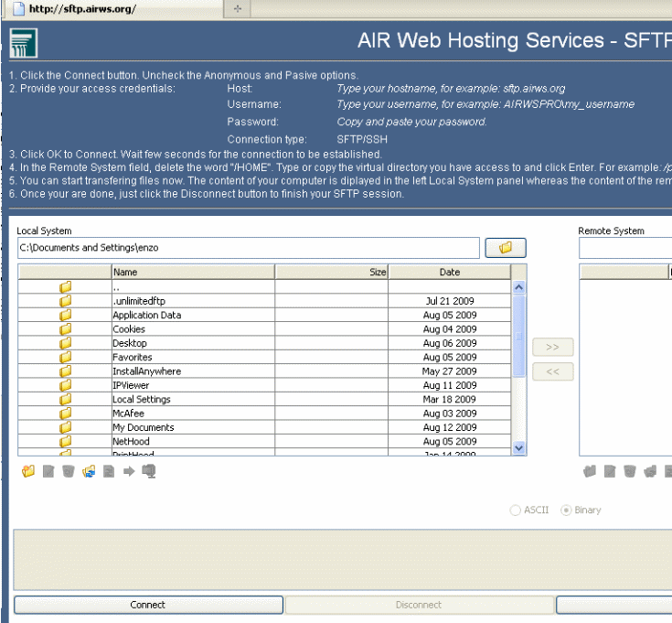This screenshot has height=623, width=672.
Task: Click the local computer monitor icon
Action: pyautogui.click(x=149, y=471)
